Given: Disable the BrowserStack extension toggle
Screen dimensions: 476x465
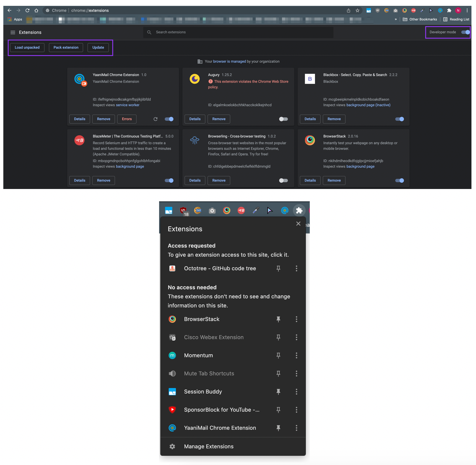Looking at the screenshot, I should point(400,181).
